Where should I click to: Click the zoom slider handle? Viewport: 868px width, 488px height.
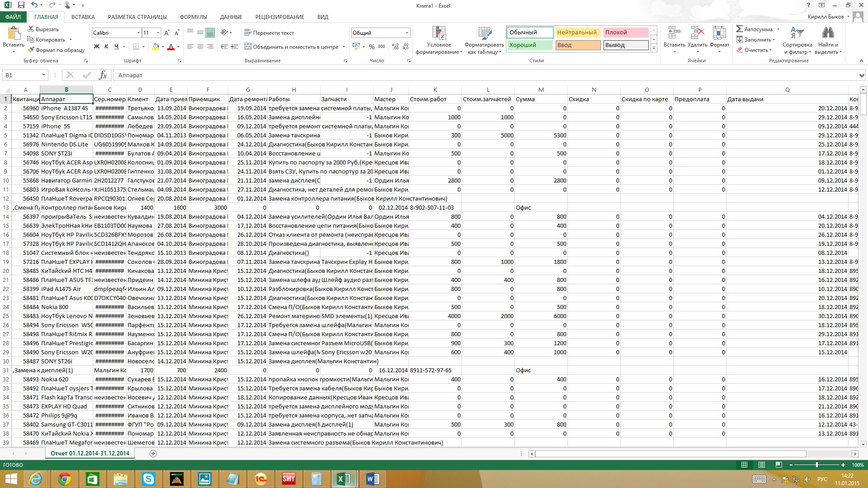point(816,465)
